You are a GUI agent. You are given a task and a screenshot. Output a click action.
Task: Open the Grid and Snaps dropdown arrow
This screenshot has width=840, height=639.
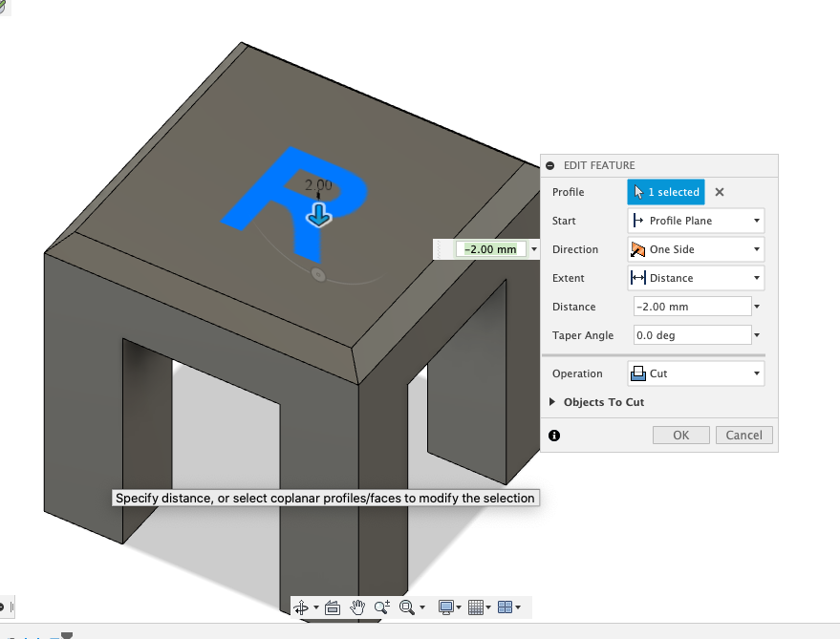click(x=488, y=607)
